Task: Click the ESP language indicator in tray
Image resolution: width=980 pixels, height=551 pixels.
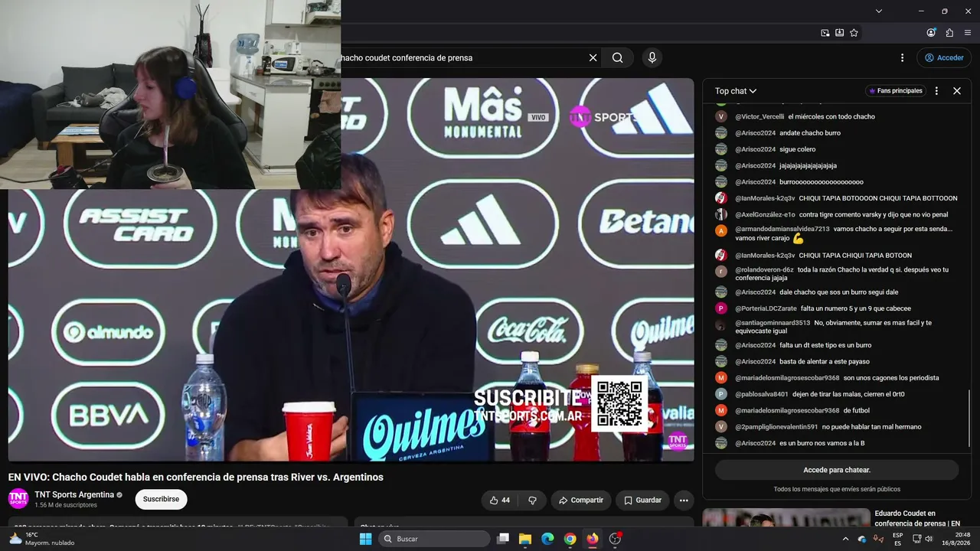Action: point(897,539)
